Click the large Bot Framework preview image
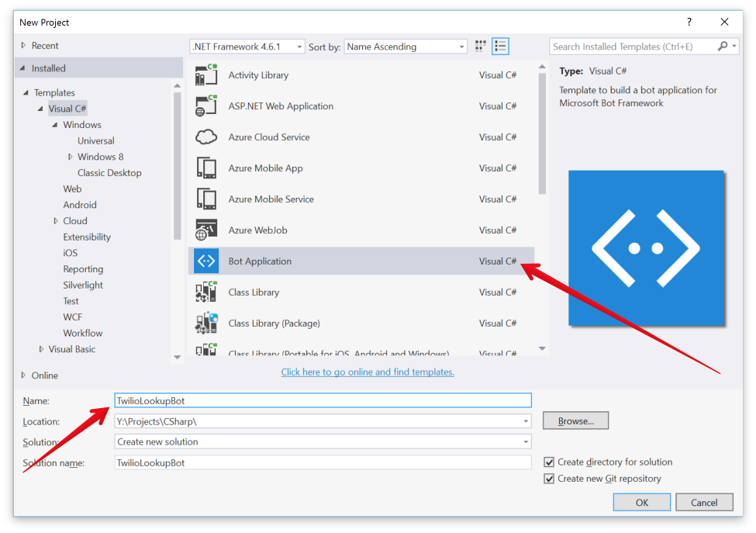The height and width of the screenshot is (533, 756). tap(646, 248)
